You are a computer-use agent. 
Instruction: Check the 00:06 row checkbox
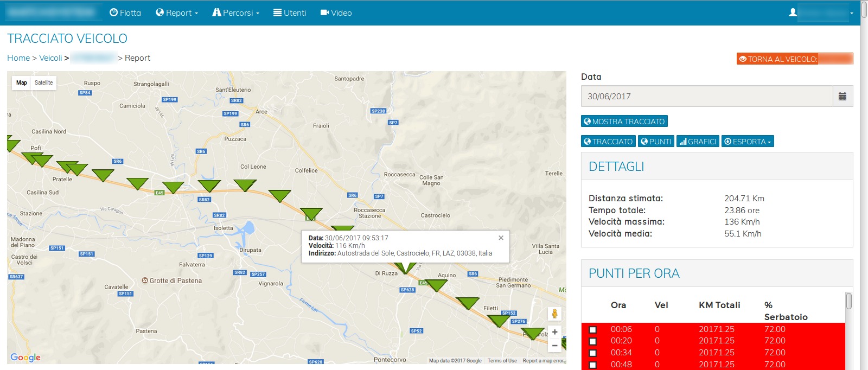593,330
